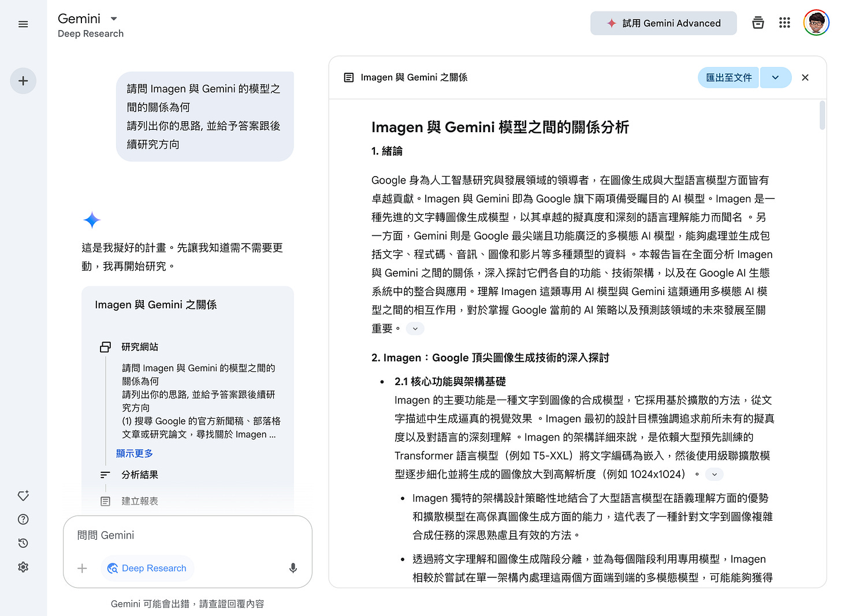Click the report heading Imagen 與 Gemini 模型之間的關係分析
The image size is (841, 616).
pos(500,127)
